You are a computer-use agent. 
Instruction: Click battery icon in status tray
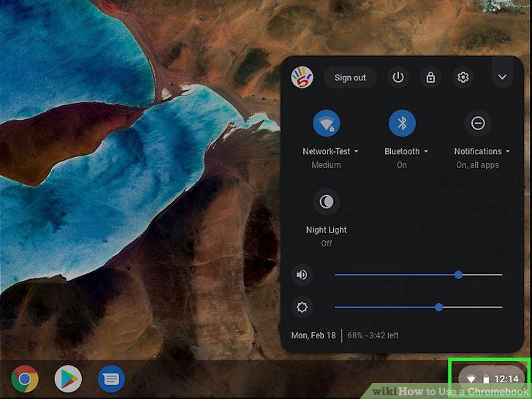486,379
